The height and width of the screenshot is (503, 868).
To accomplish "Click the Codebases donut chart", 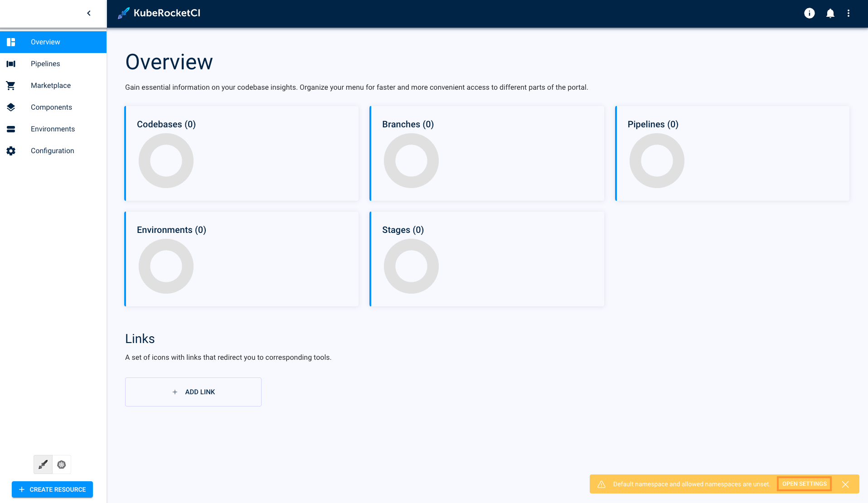I will point(166,161).
